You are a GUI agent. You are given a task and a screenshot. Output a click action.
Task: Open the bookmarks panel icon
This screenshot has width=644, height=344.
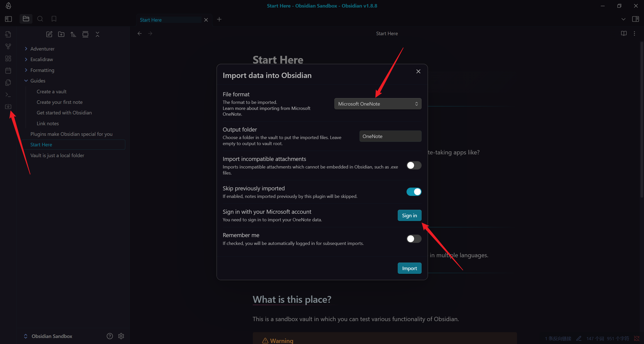click(54, 19)
